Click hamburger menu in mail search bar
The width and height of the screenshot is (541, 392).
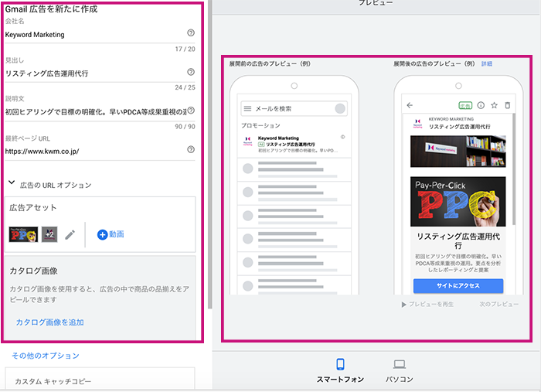coord(247,109)
